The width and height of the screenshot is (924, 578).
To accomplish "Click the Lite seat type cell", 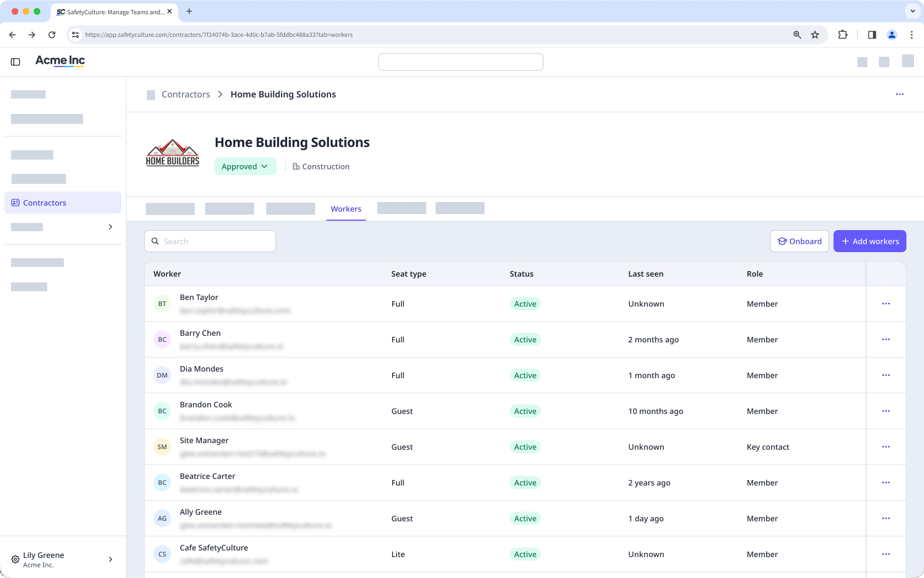I will tap(398, 554).
